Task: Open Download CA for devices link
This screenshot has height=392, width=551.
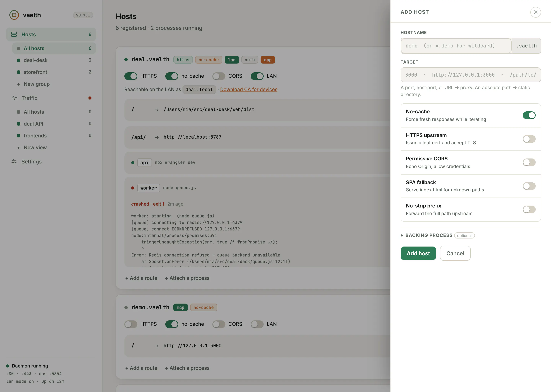Action: click(249, 89)
